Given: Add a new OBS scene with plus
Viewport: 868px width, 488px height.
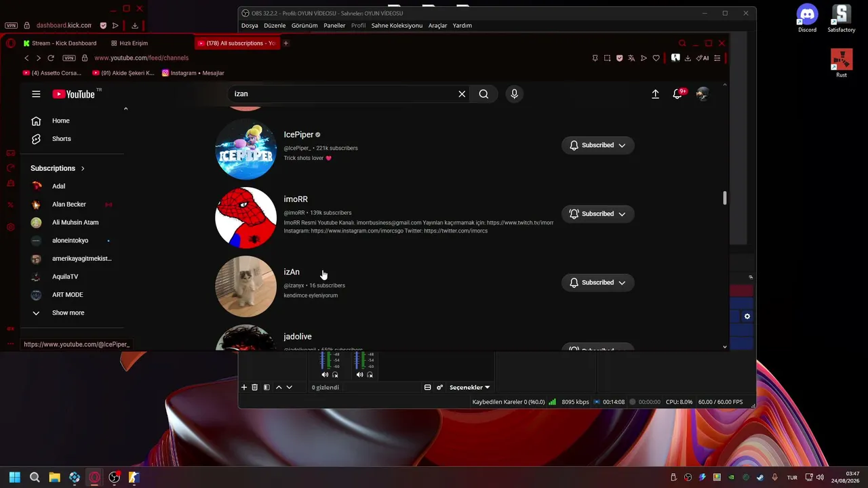Looking at the screenshot, I should click(244, 387).
